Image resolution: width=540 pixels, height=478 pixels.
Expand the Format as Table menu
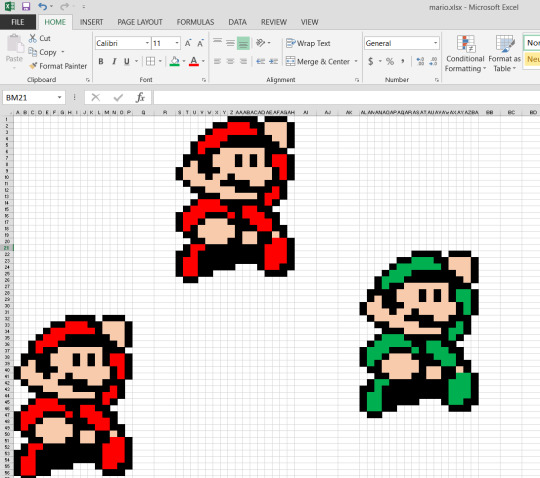click(505, 53)
